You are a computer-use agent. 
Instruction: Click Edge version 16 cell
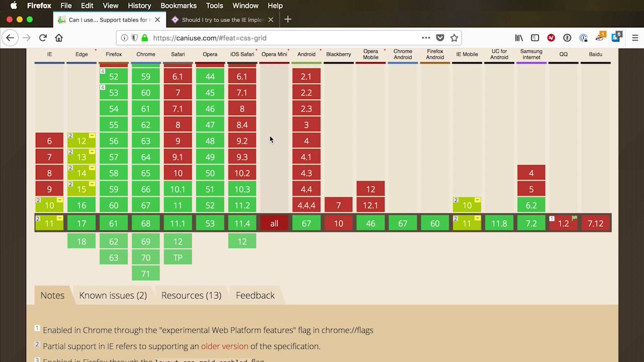coord(82,205)
